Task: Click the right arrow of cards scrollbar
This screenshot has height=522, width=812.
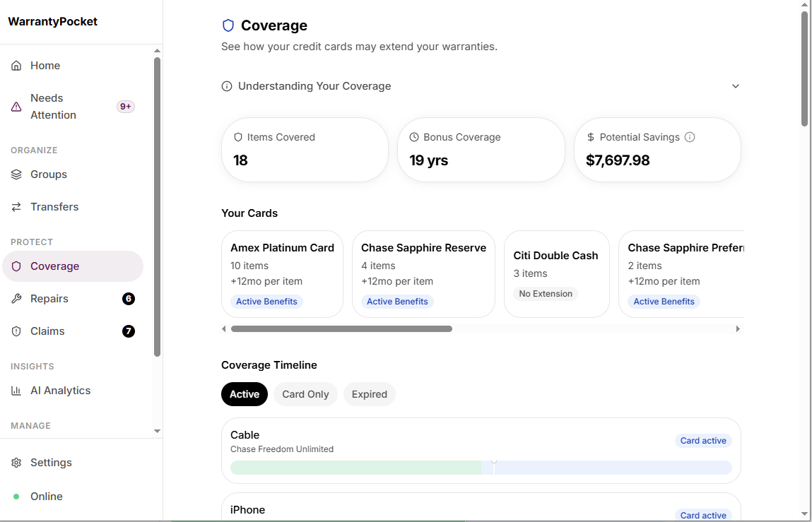Action: tap(738, 329)
